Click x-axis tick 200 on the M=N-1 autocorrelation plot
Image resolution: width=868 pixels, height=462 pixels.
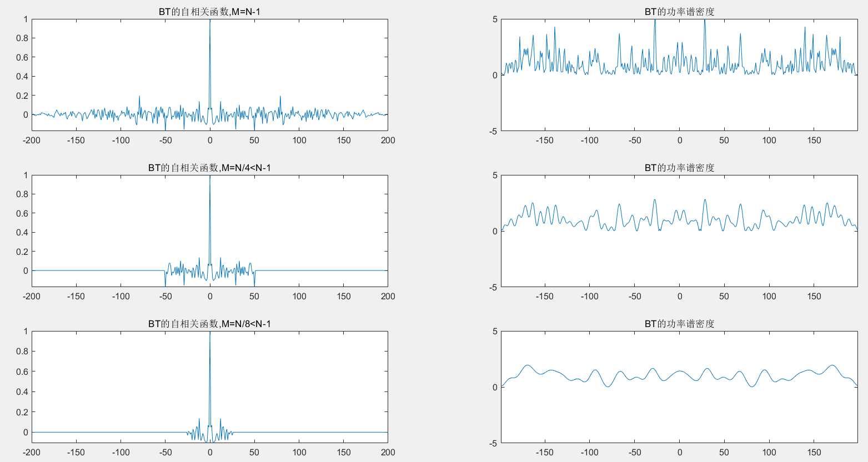388,140
